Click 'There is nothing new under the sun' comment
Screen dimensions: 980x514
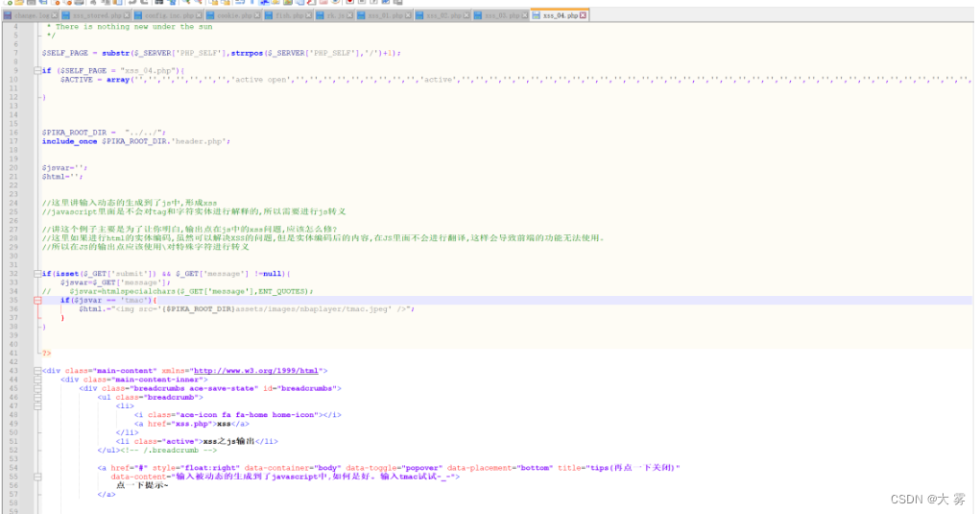coord(133,27)
